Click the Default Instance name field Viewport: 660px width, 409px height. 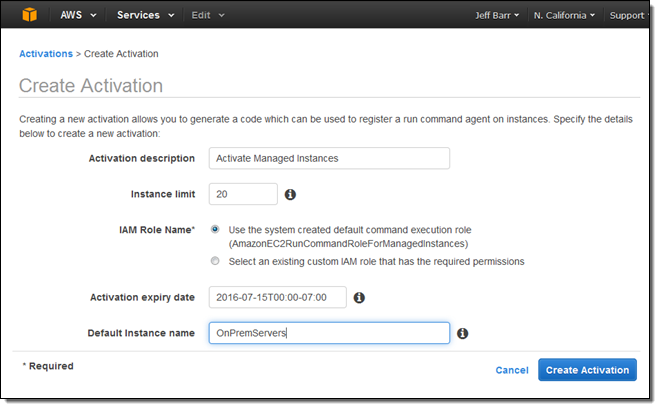(329, 333)
